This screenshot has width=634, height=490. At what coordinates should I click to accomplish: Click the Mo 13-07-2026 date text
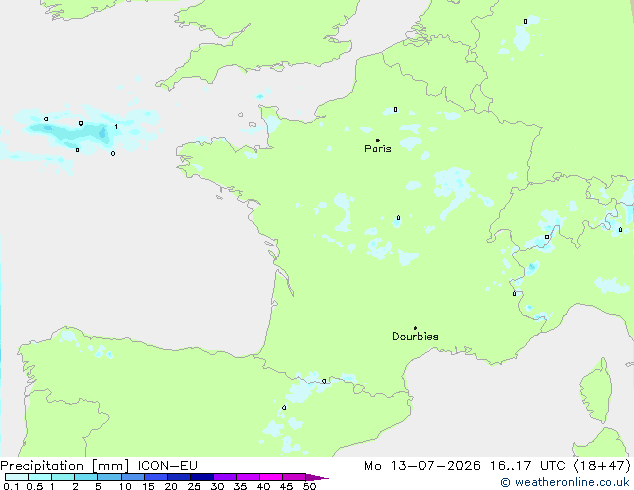click(x=423, y=466)
